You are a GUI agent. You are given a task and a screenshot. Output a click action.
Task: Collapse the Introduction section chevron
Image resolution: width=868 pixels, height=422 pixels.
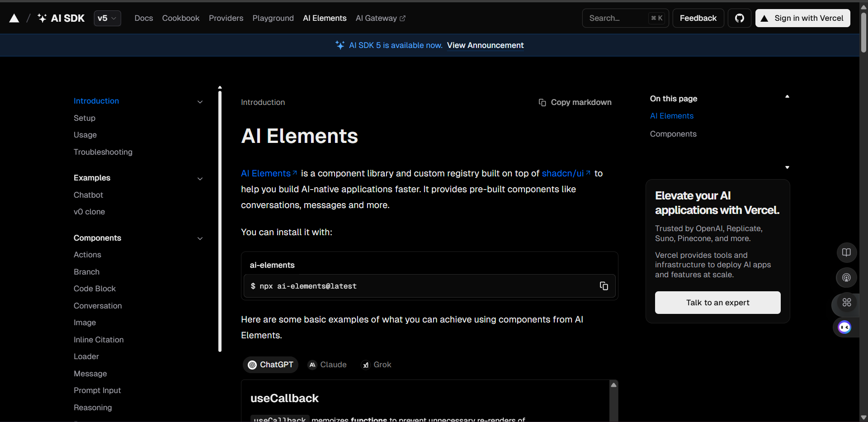coord(200,102)
